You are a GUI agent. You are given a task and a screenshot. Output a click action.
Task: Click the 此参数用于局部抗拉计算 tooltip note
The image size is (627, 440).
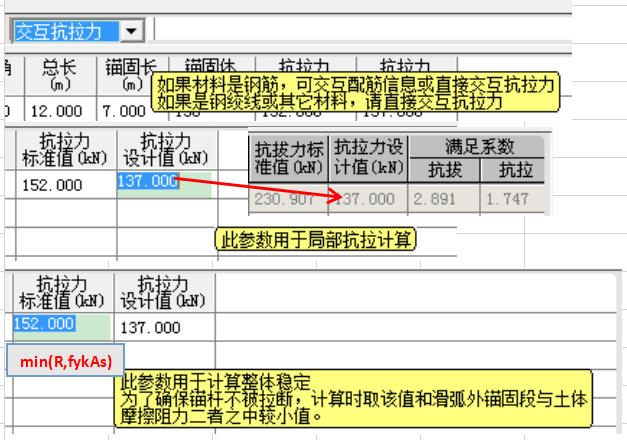point(315,240)
